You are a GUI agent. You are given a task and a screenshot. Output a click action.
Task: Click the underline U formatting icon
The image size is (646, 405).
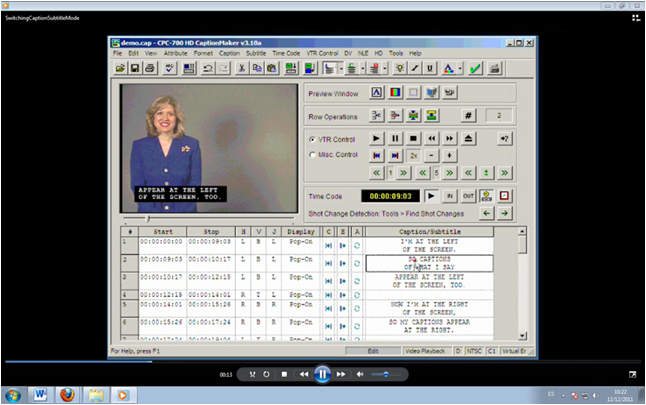click(x=431, y=68)
